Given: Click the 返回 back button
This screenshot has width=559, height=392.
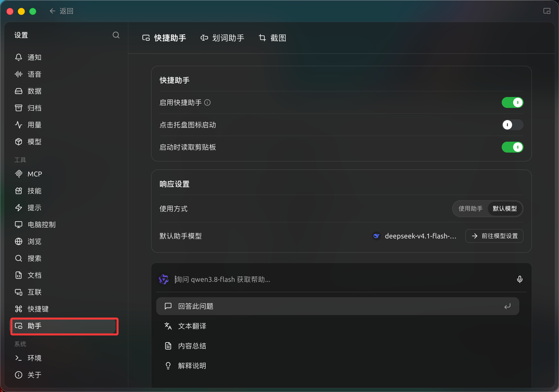Looking at the screenshot, I should coord(61,11).
